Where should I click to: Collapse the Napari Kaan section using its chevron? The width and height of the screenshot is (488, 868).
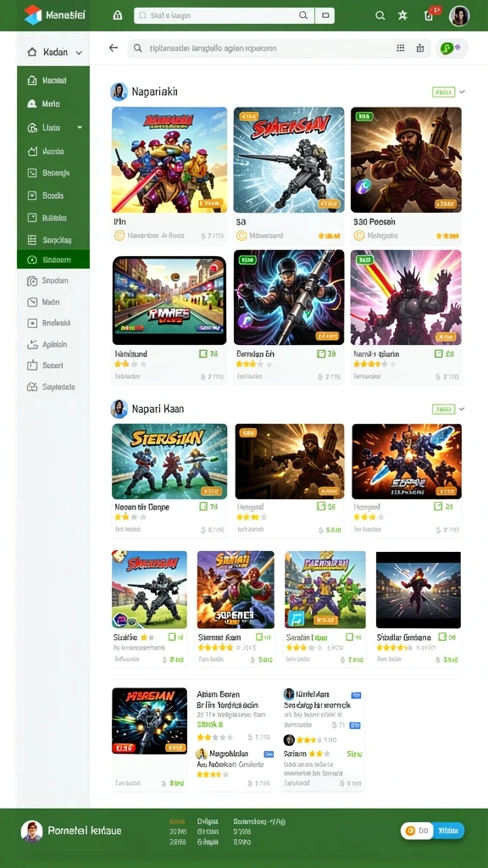[462, 409]
